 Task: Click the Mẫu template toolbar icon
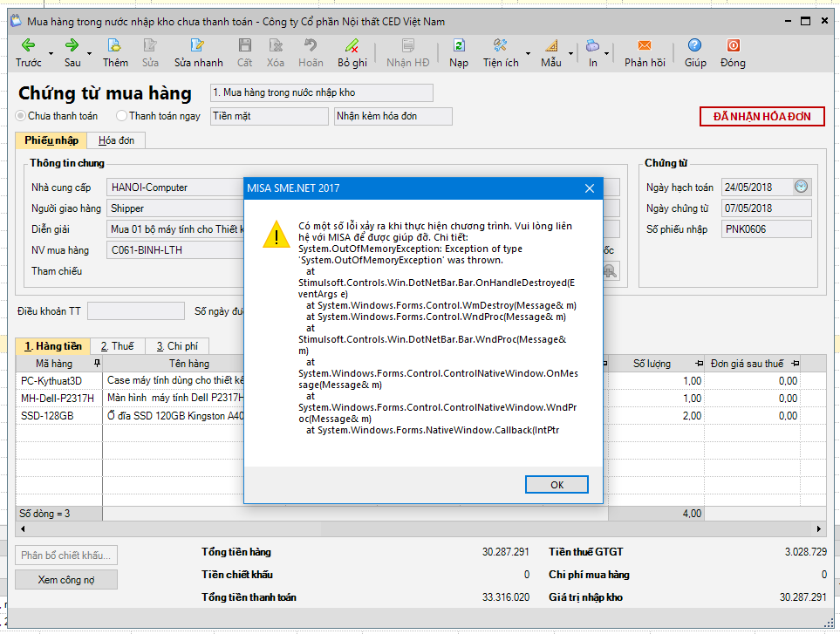click(551, 45)
